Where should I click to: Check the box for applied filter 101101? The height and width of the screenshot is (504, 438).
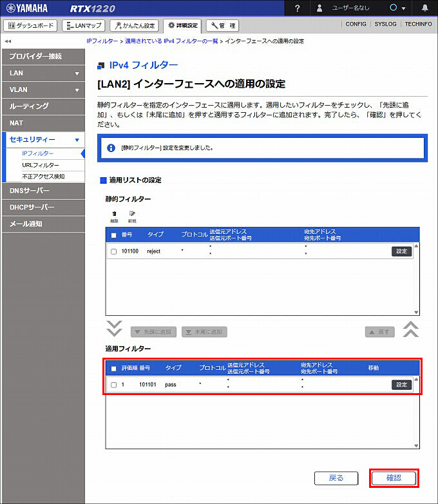(x=113, y=385)
